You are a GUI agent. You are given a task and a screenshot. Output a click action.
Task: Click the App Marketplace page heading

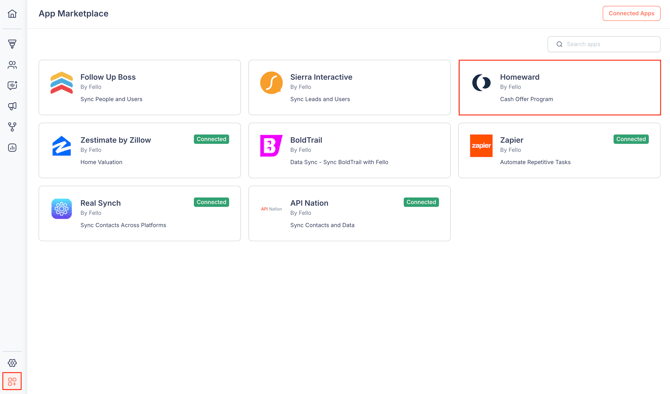(x=73, y=14)
